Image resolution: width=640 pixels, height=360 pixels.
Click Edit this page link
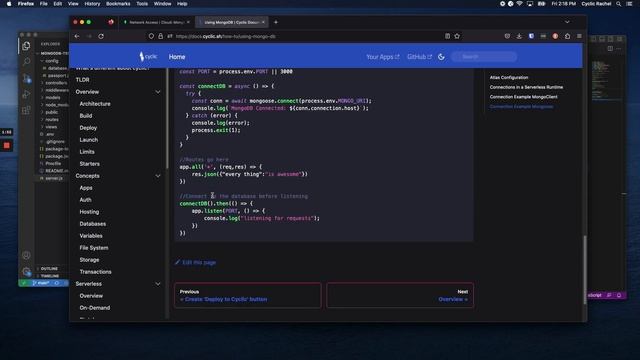coord(196,262)
